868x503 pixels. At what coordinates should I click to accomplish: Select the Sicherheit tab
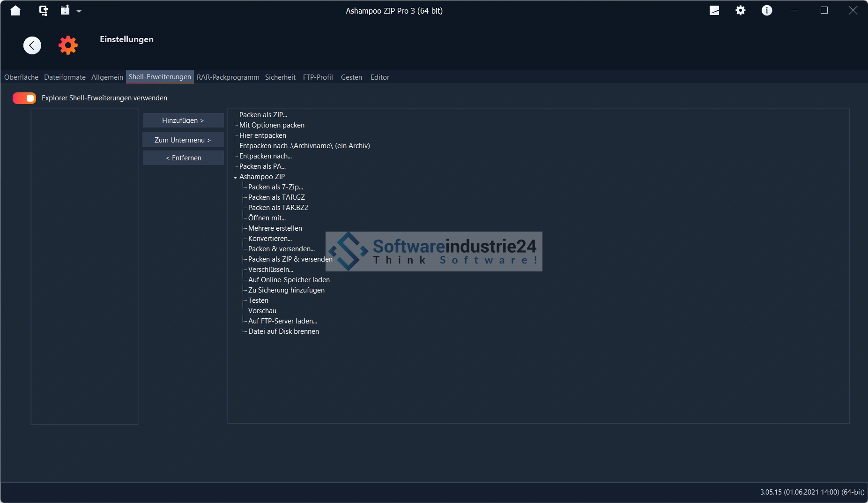(280, 77)
